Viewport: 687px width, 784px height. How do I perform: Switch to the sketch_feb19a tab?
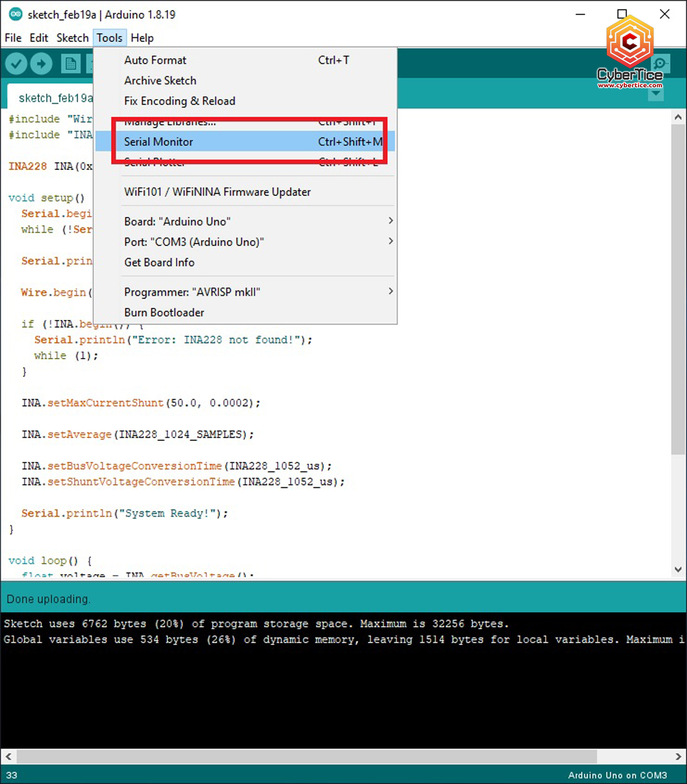click(x=51, y=98)
